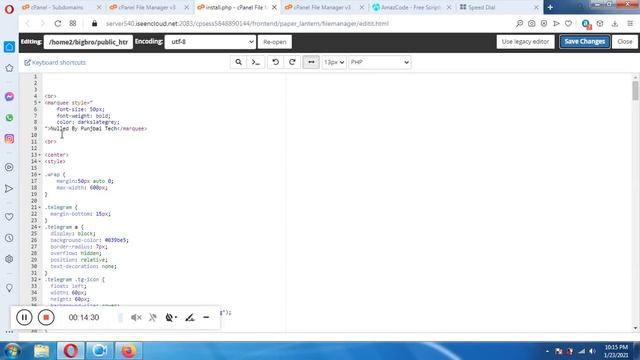Screen dimensions: 640x360
Task: Open downloads icon in browser toolbar
Action: [615, 24]
